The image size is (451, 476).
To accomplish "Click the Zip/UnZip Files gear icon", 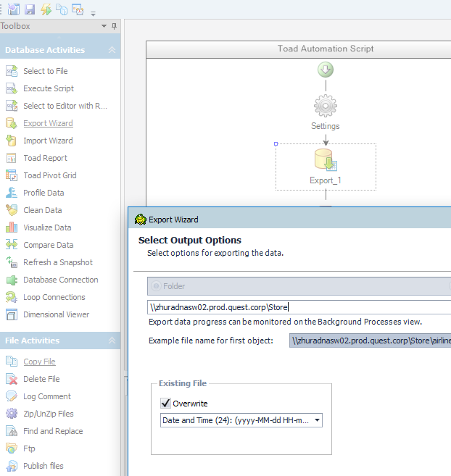I will click(12, 414).
